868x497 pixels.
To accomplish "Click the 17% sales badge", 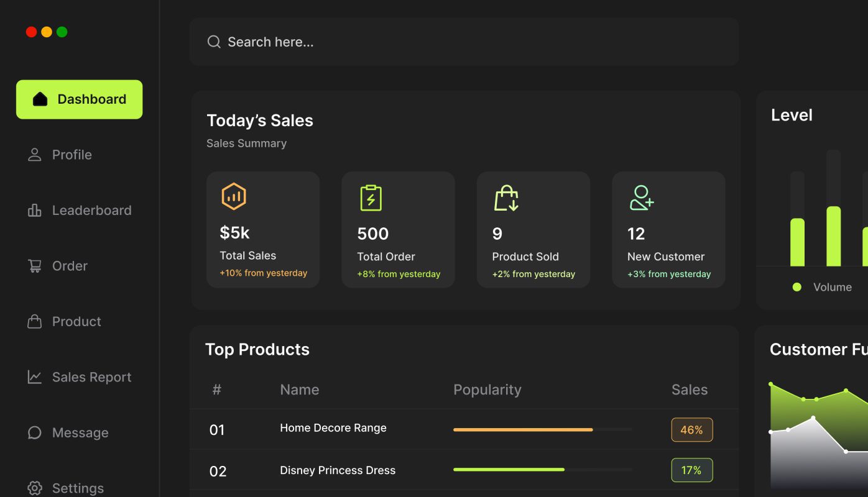I will point(691,470).
